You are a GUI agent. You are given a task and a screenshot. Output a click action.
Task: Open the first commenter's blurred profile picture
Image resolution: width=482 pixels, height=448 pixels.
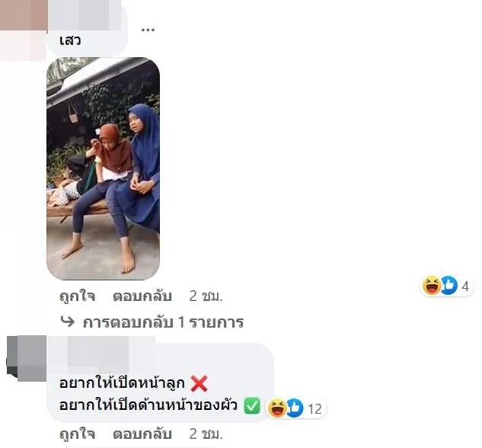23,30
